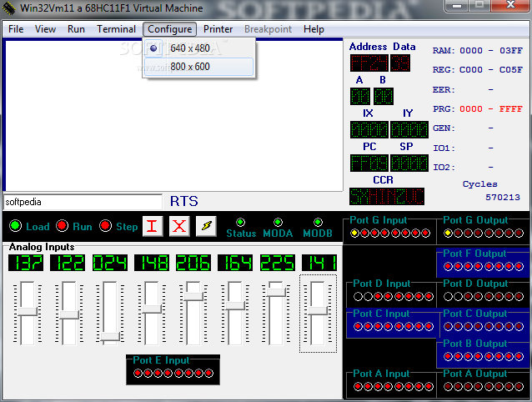Viewport: 532px width, 402px height.
Task: Click first LED of Port B Output
Action: point(448,356)
